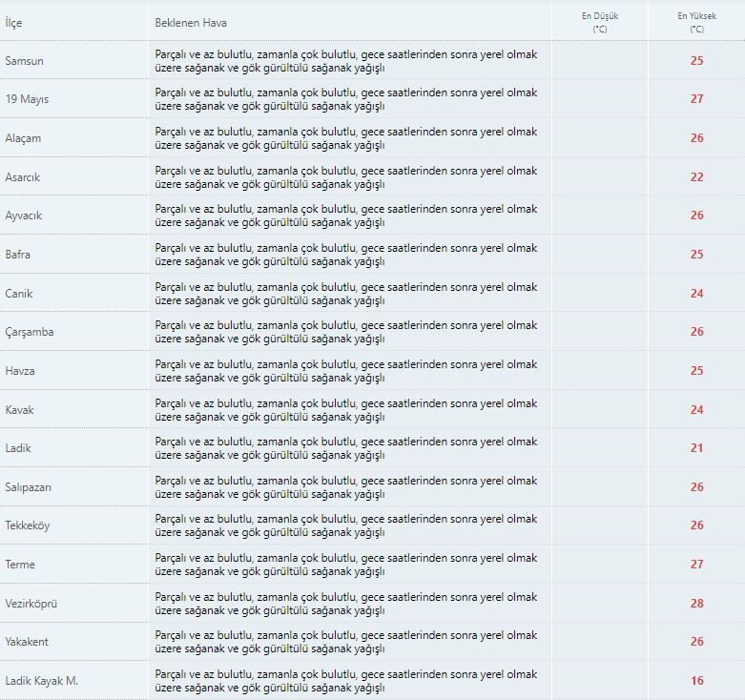Select Ladik's high temperature value 21

coord(696,448)
